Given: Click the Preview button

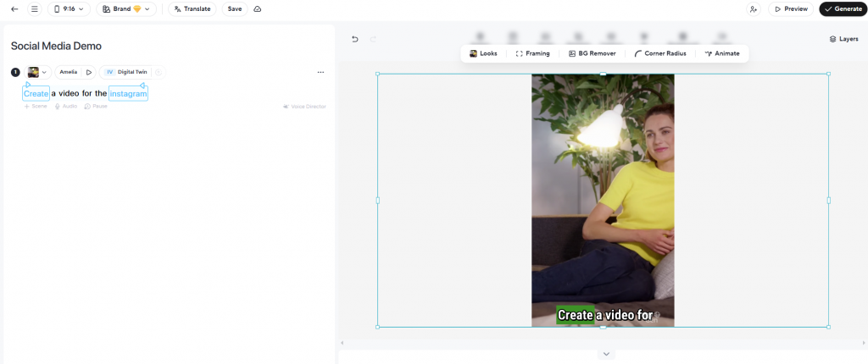Looking at the screenshot, I should (x=790, y=9).
